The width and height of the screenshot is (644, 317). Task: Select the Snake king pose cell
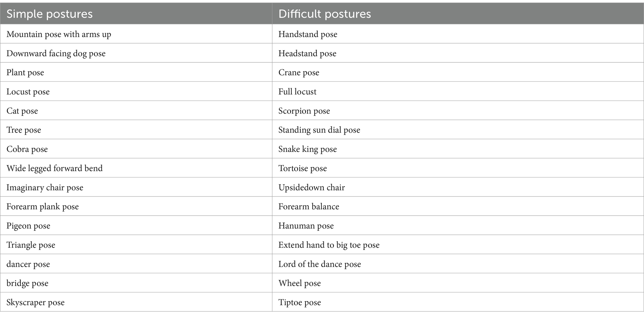[x=458, y=149]
